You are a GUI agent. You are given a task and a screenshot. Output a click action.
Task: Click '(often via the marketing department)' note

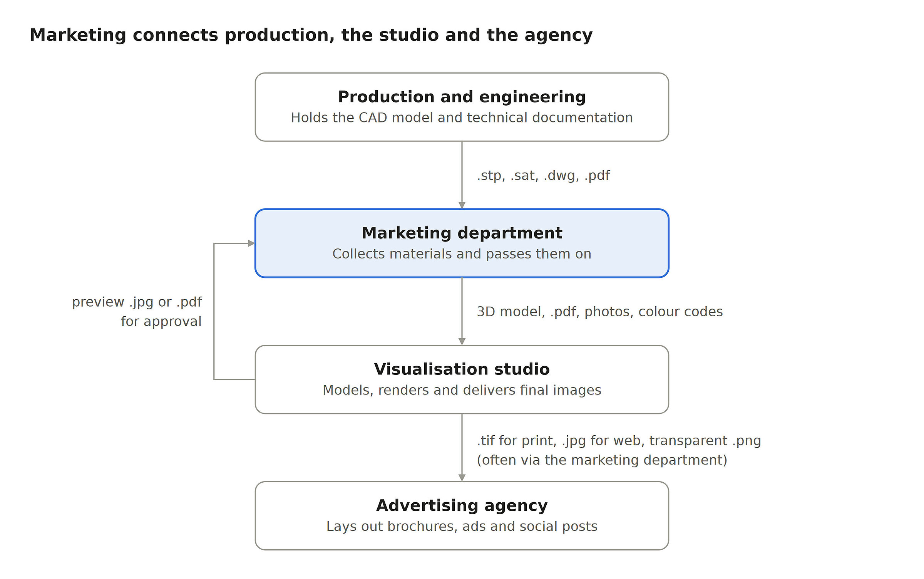pos(602,460)
